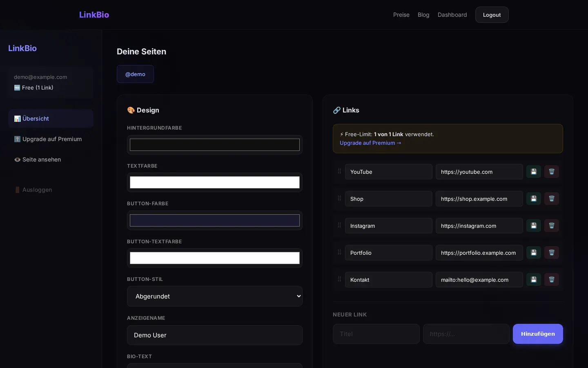
Task: Click the demo@example.com account text
Action: 40,77
